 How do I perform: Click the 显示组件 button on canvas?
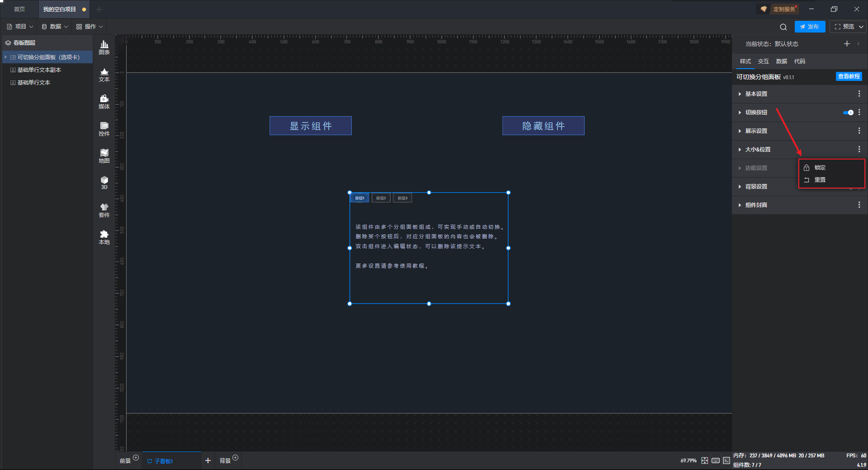[x=311, y=126]
